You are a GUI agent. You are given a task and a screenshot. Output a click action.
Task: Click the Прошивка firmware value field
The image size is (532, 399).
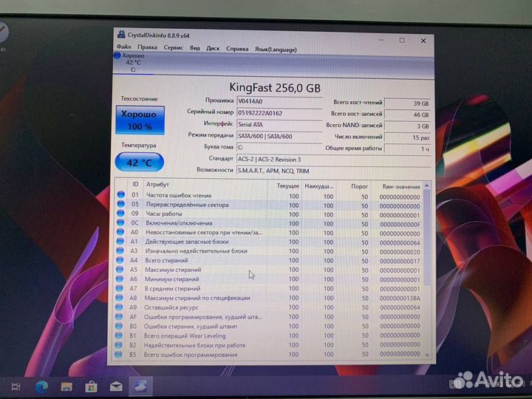[278, 100]
